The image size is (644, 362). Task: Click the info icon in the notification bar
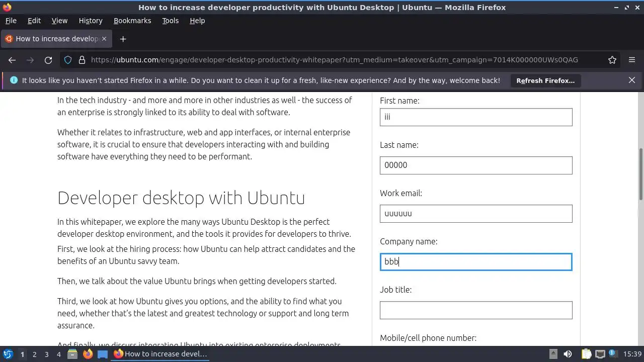[x=14, y=80]
